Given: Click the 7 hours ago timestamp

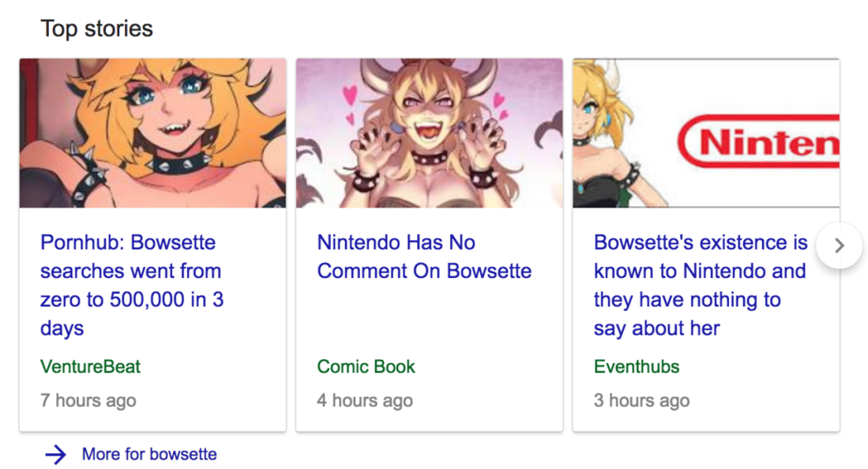Looking at the screenshot, I should coord(88,400).
